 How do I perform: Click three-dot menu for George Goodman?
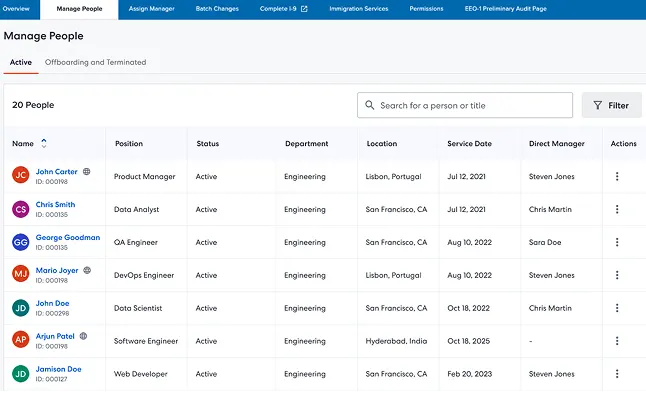[617, 243]
